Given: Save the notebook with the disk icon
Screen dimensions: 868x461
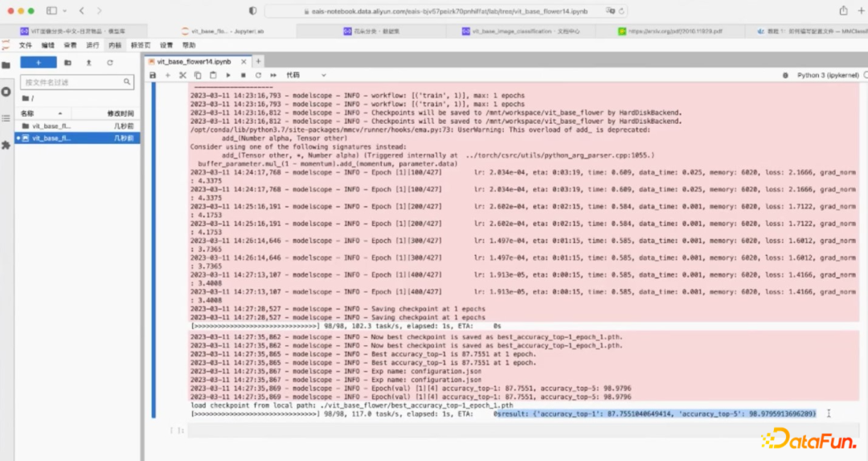Looking at the screenshot, I should click(x=153, y=75).
